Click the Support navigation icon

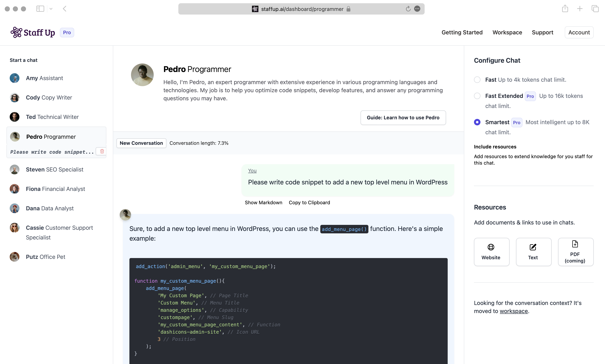[x=543, y=32]
